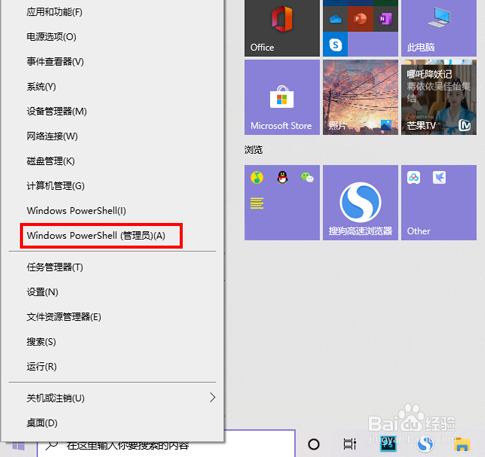Screen dimensions: 485x457
Task: Launch QQ Music from the folder tile
Action: pyautogui.click(x=257, y=177)
